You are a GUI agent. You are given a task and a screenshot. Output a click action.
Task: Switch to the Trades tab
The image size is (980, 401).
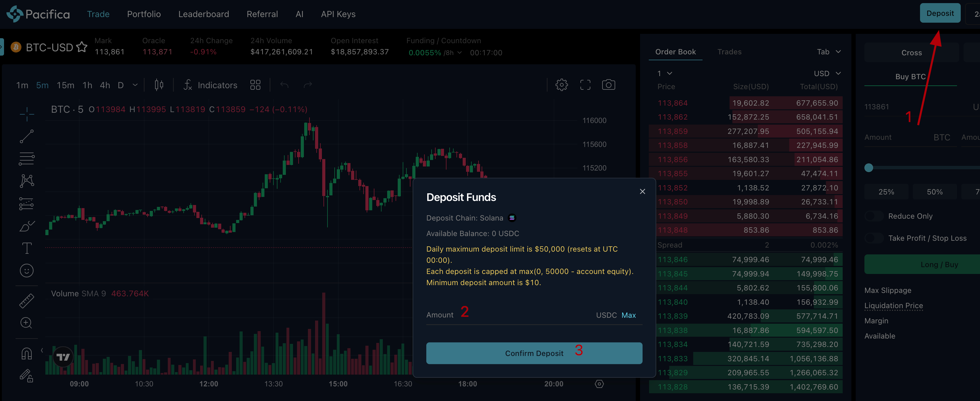click(729, 52)
